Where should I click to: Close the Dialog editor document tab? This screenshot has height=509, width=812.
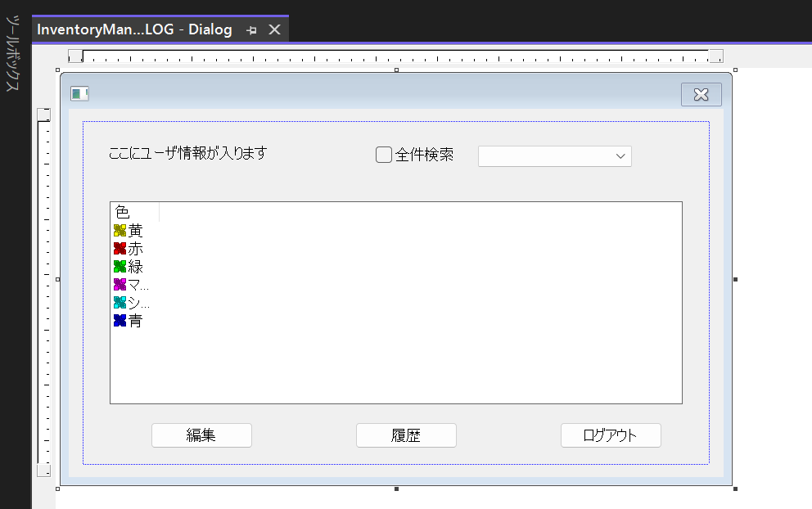click(275, 30)
